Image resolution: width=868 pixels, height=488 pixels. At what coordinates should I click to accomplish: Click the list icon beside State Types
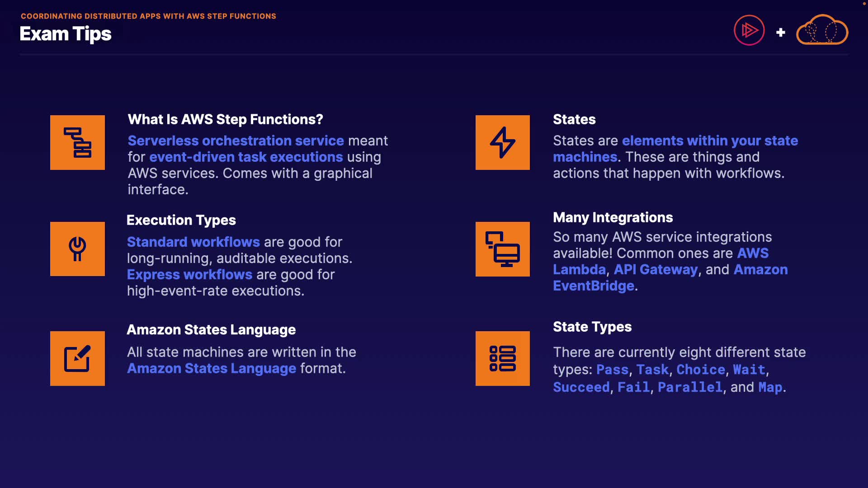[x=502, y=358]
